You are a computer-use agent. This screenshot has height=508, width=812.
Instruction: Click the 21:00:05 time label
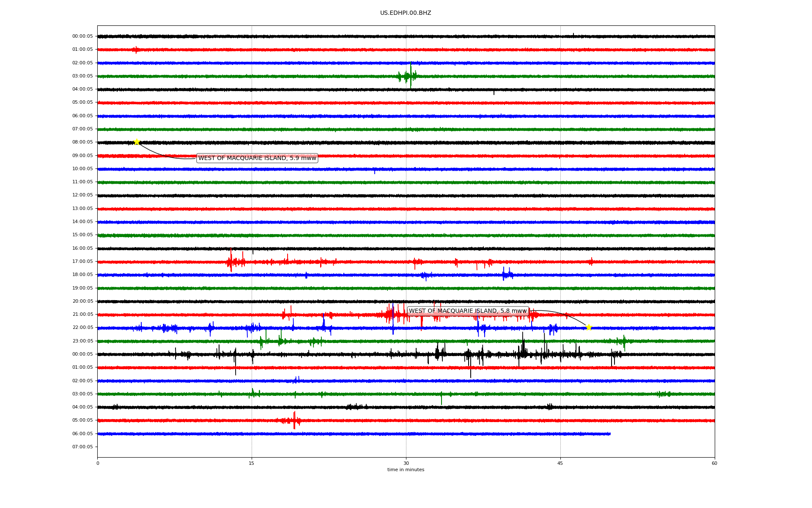pos(82,315)
